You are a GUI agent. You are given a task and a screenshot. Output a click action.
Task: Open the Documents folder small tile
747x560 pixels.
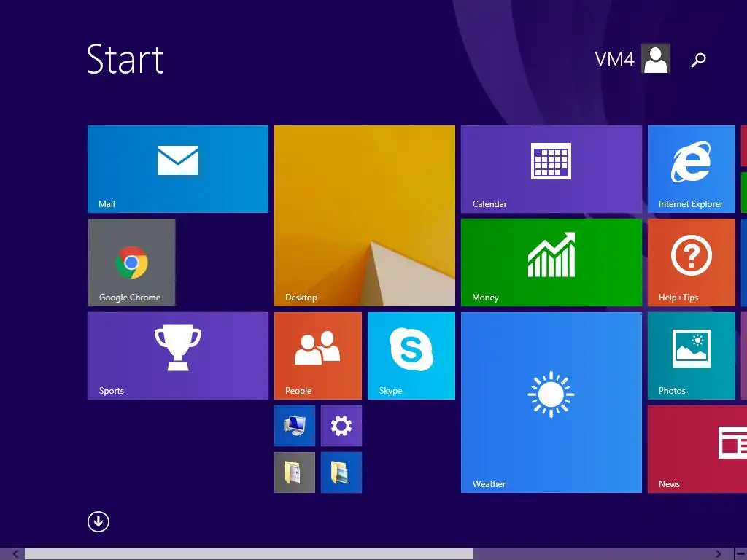click(295, 472)
